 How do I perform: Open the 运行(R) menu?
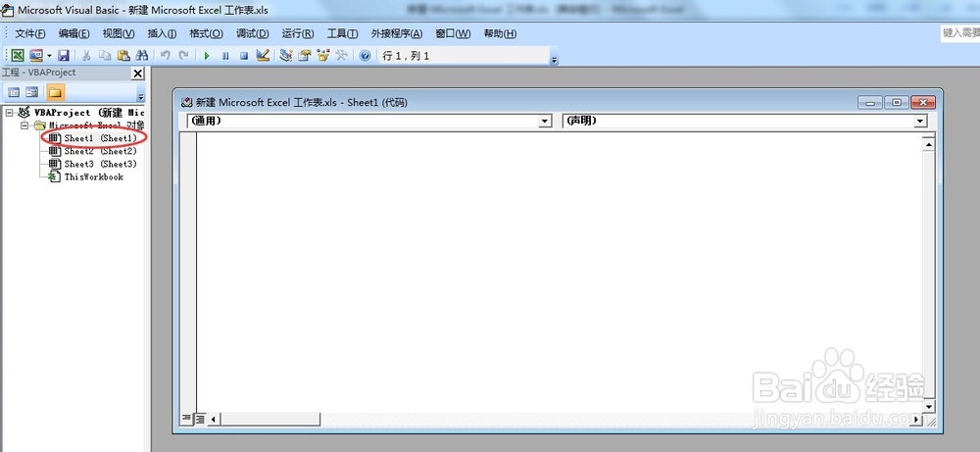point(298,33)
